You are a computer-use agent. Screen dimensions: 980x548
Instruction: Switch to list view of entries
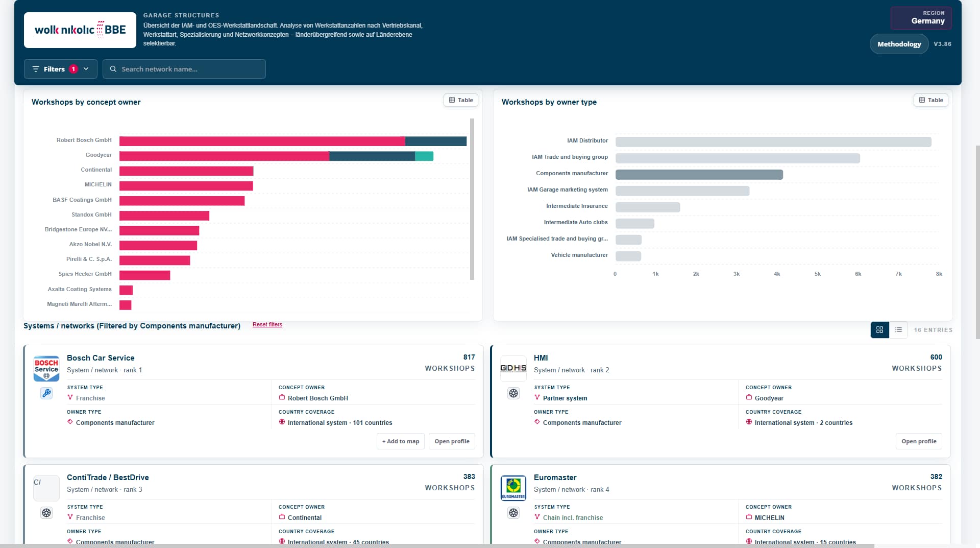898,330
